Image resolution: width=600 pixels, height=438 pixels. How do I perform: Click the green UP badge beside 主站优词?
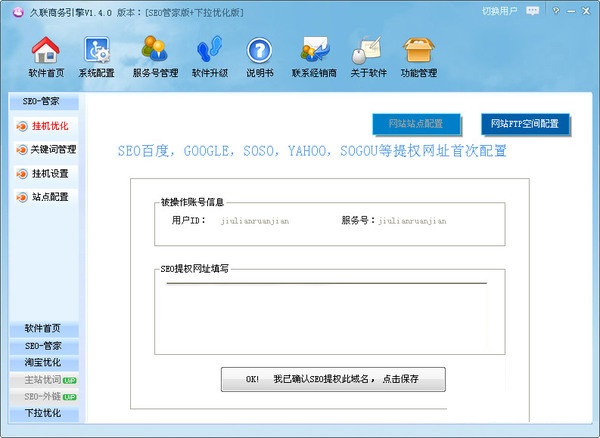(70, 380)
